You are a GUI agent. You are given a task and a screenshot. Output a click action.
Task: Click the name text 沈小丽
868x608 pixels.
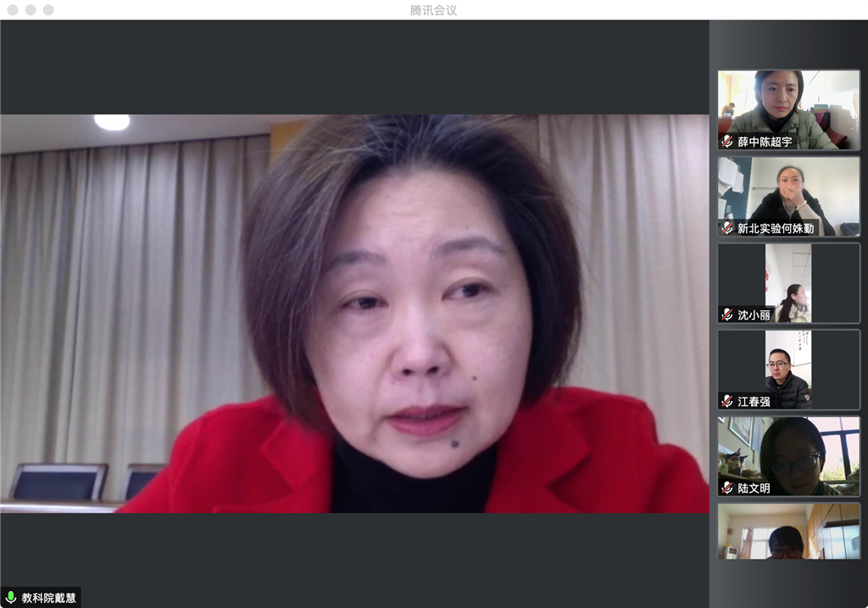(x=754, y=315)
